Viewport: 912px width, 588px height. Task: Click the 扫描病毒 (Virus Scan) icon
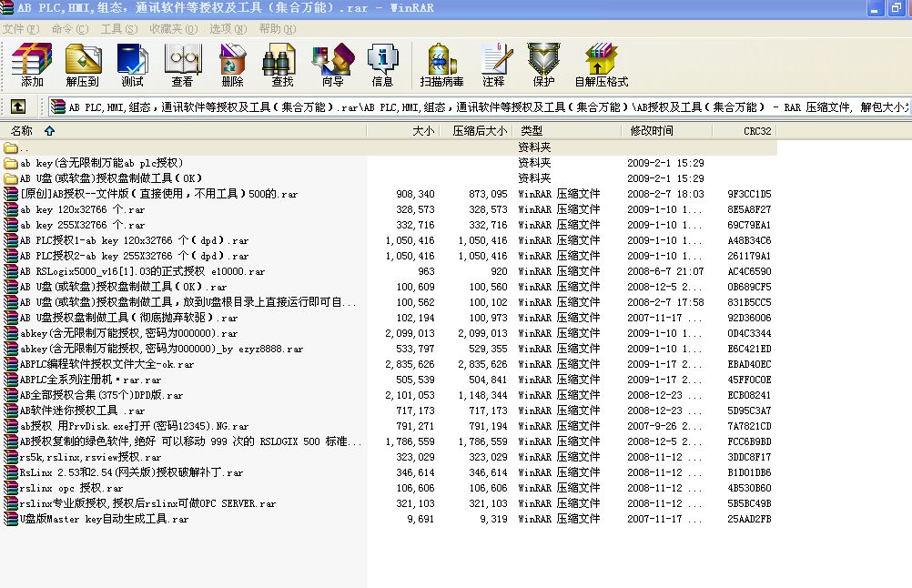441,64
